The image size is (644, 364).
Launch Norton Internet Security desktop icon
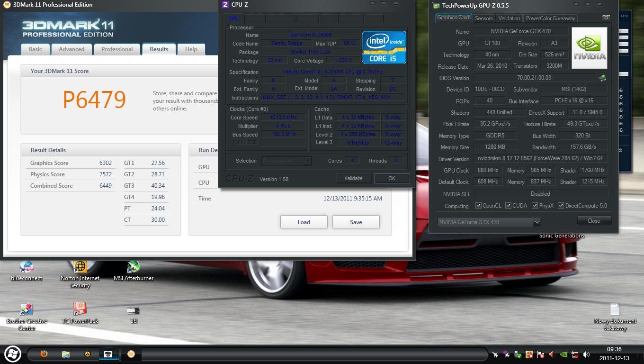point(80,274)
